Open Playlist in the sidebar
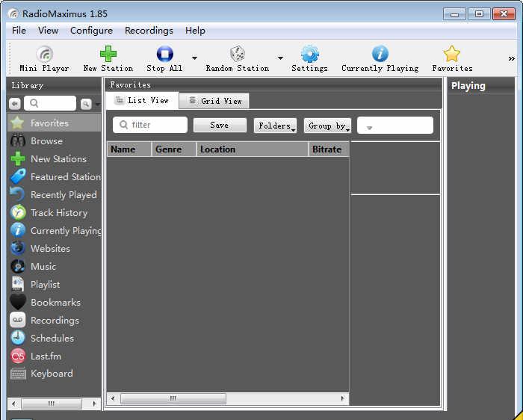Image resolution: width=523 pixels, height=420 pixels. (54, 285)
